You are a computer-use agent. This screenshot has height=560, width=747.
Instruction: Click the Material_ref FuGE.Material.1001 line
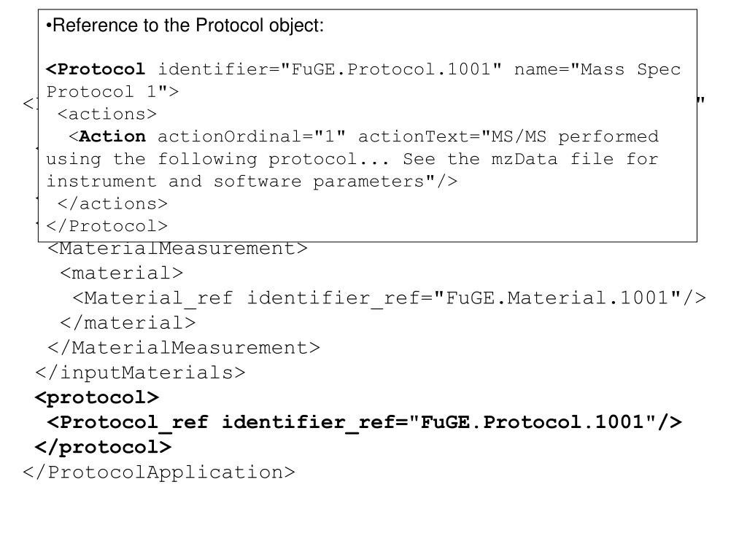(389, 298)
